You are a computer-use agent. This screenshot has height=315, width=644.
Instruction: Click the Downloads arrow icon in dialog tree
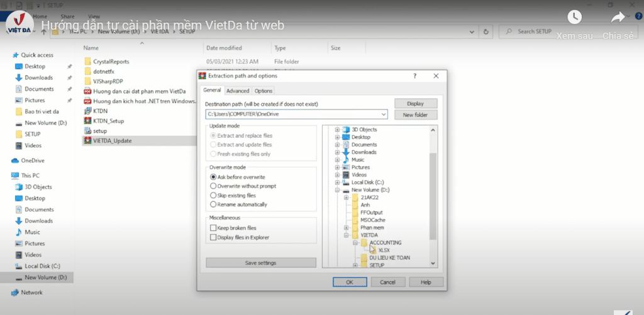tap(346, 152)
